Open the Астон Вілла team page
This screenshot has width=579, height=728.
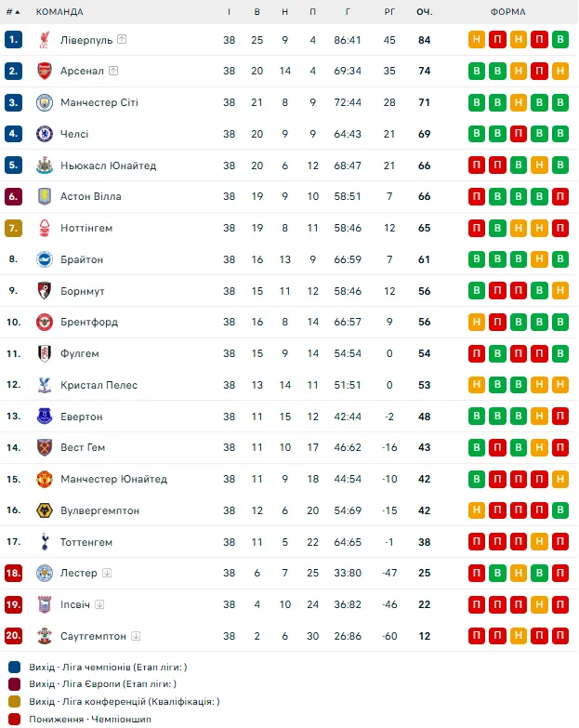point(91,196)
